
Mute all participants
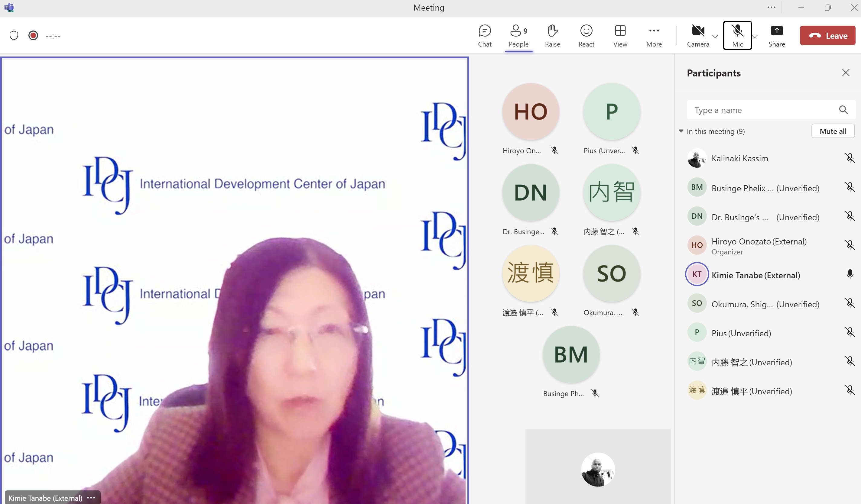tap(833, 131)
